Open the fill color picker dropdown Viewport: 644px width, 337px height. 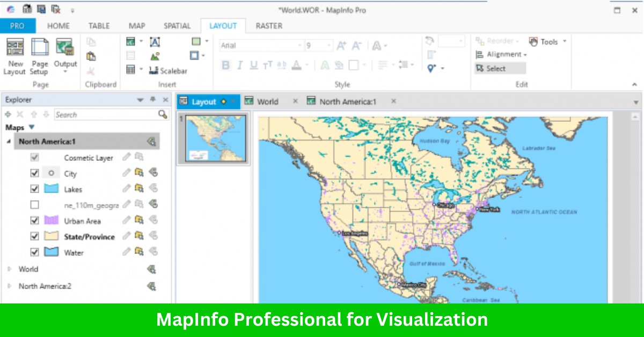tap(206, 41)
